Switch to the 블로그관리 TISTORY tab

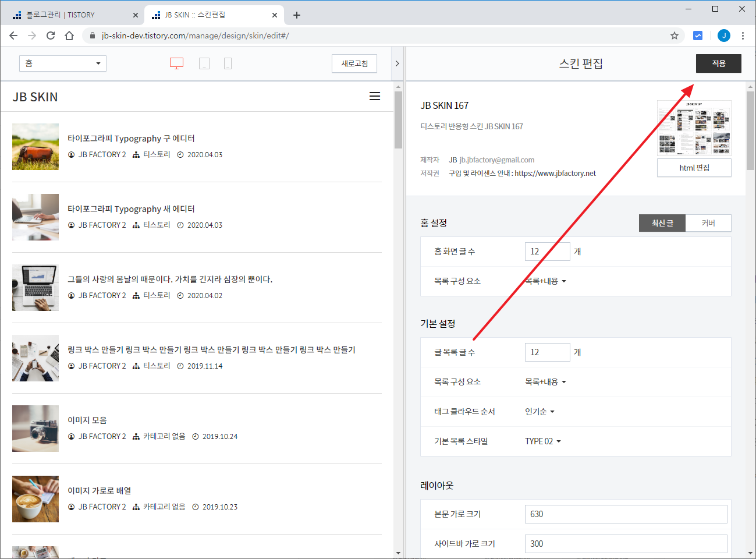[73, 15]
